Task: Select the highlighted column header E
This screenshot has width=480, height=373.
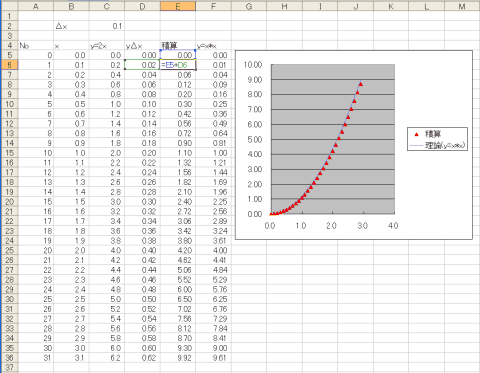Action: (x=178, y=6)
